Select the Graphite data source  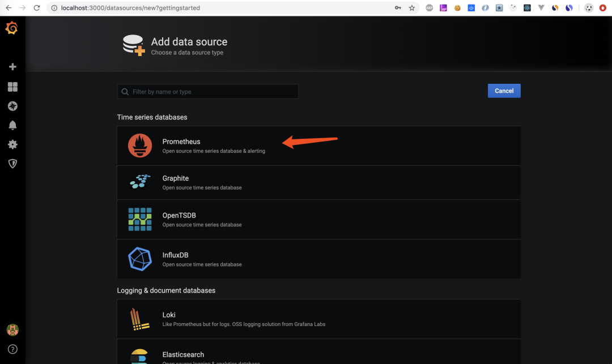coord(318,182)
